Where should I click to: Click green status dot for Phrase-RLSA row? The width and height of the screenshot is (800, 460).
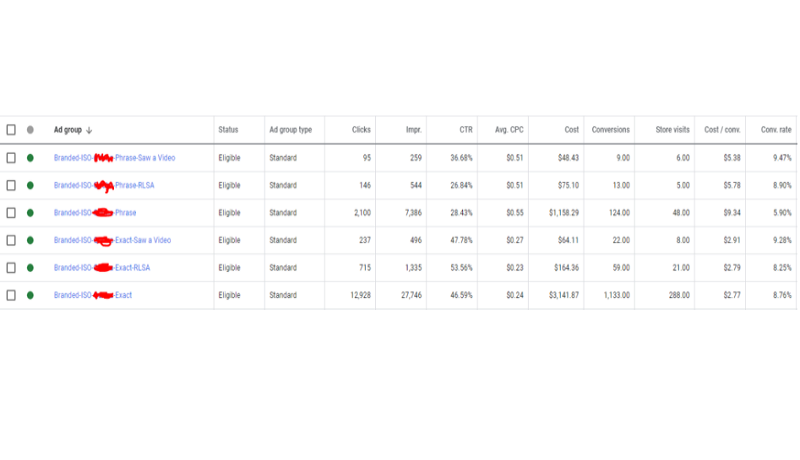[x=30, y=185]
